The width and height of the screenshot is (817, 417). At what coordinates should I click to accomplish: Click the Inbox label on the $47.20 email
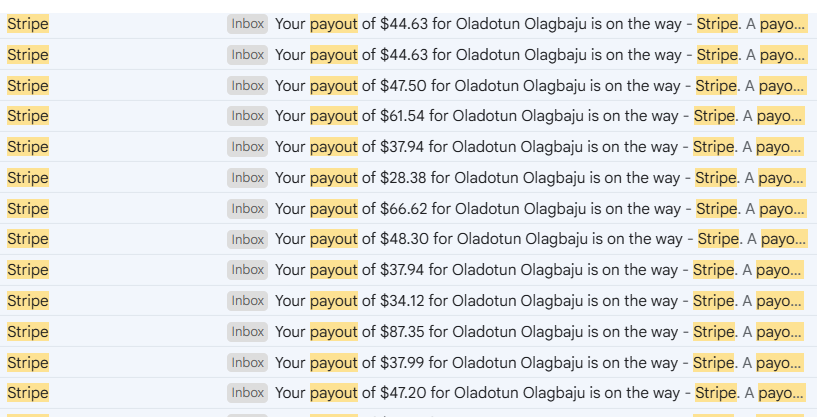click(x=247, y=393)
